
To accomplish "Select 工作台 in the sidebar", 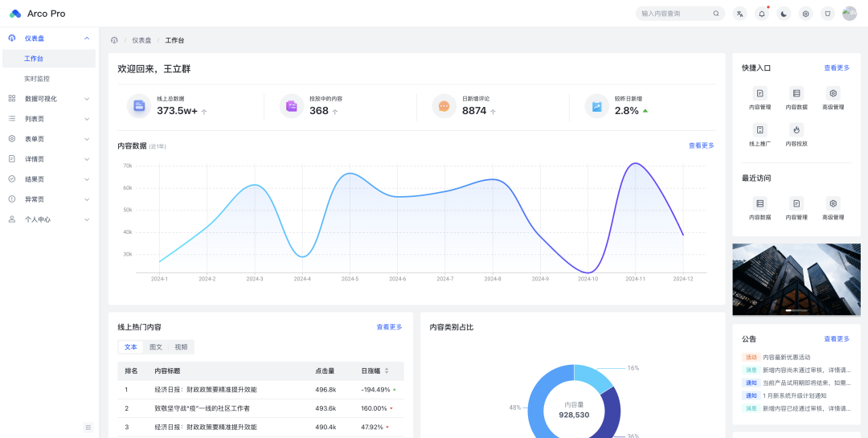I will click(x=48, y=58).
